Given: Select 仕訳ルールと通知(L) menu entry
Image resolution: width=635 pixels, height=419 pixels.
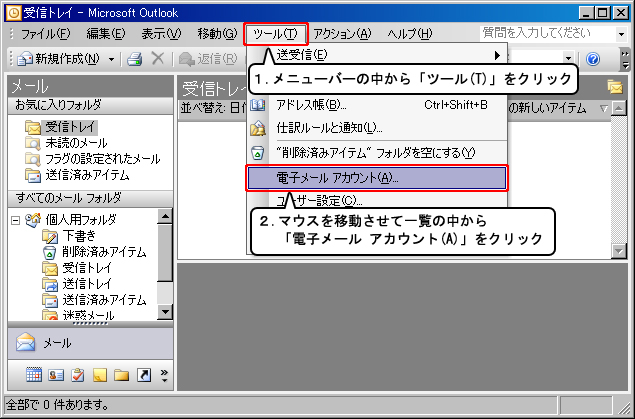Looking at the screenshot, I should pyautogui.click(x=377, y=128).
